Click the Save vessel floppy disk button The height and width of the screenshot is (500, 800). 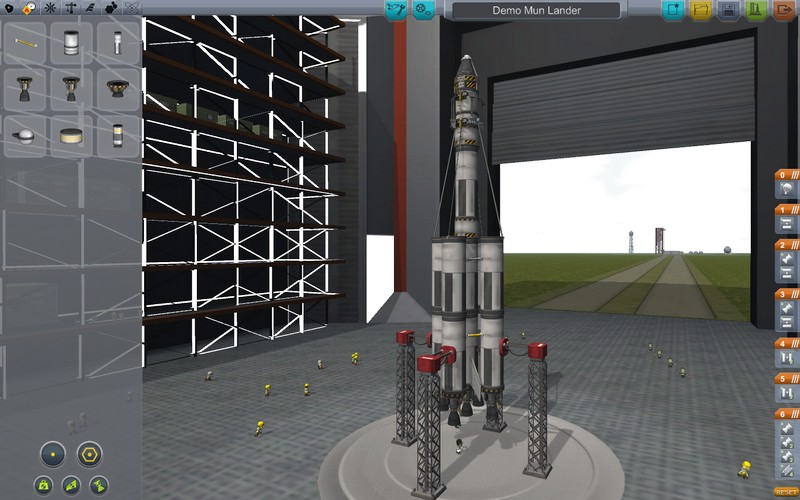pos(729,10)
